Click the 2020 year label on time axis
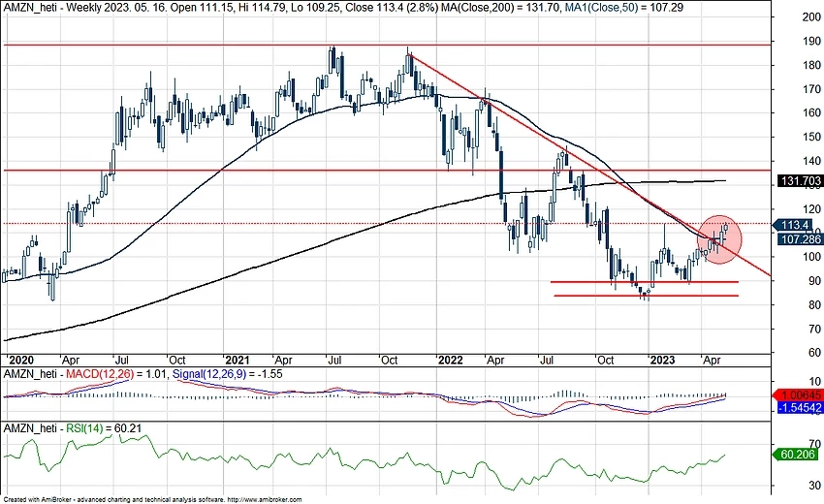This screenshot has height=504, width=824. coord(20,360)
